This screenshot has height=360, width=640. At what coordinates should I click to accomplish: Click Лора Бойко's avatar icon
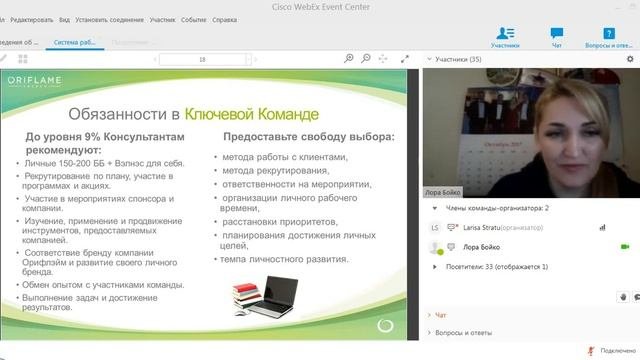[435, 247]
